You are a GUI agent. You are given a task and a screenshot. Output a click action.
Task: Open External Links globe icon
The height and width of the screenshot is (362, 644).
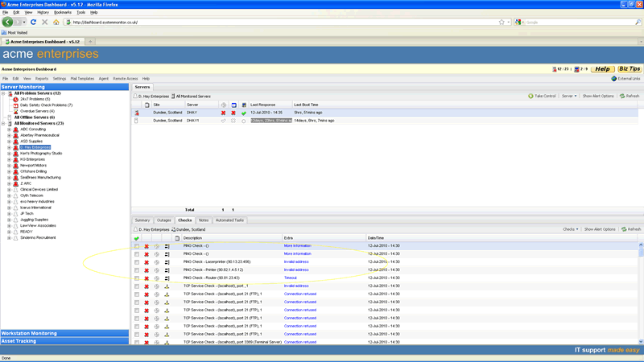[x=614, y=78]
